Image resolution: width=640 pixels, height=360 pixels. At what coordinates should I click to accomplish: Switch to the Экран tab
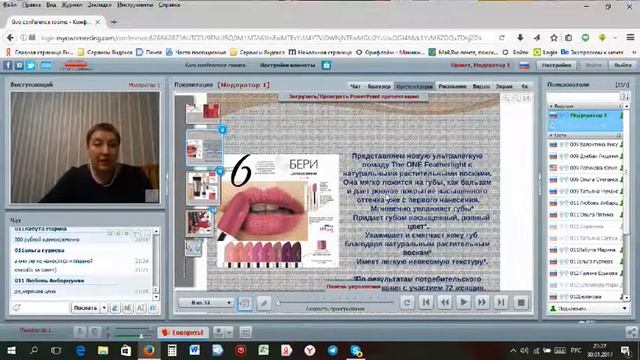pos(504,86)
